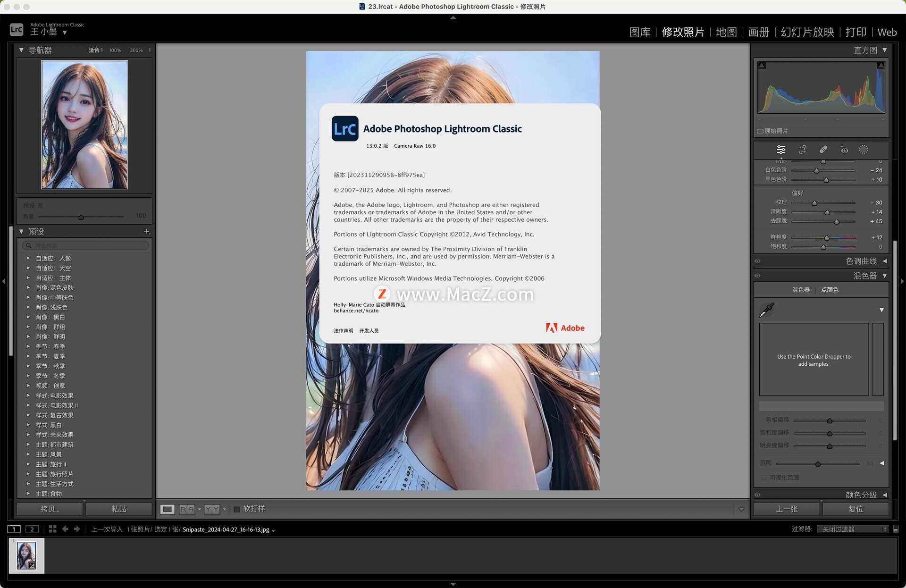Select the Crop and Rotate tool icon
Viewport: 906px width, 588px height.
tap(802, 150)
